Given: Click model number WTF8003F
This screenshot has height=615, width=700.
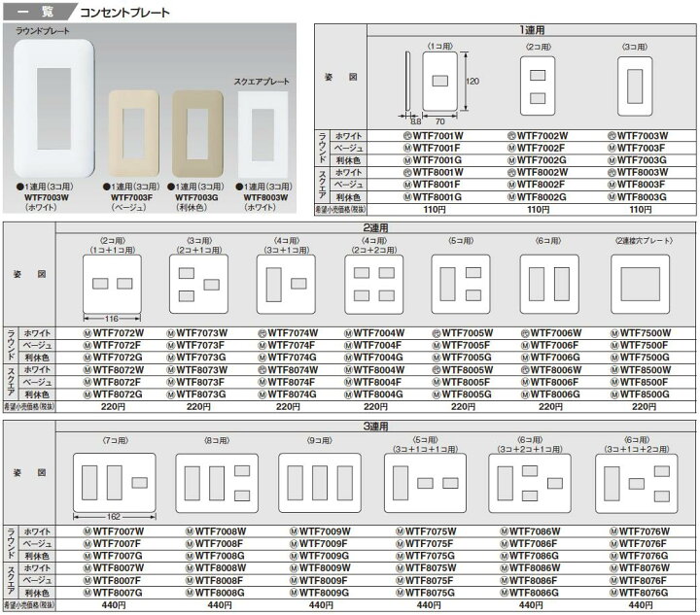Looking at the screenshot, I should coord(641,185).
